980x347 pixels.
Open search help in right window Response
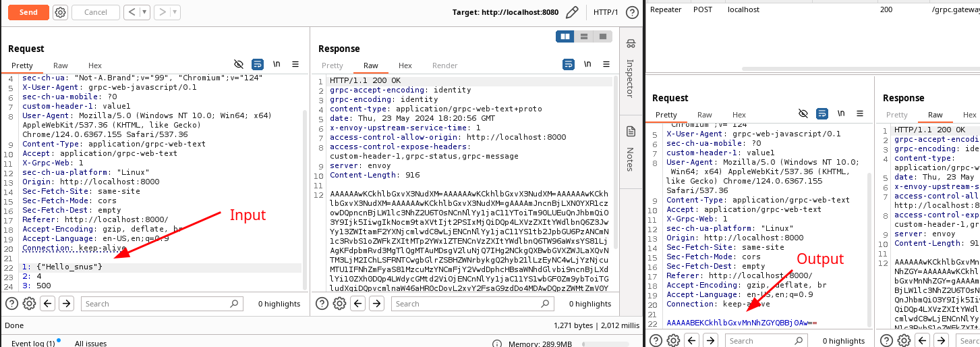point(886,341)
